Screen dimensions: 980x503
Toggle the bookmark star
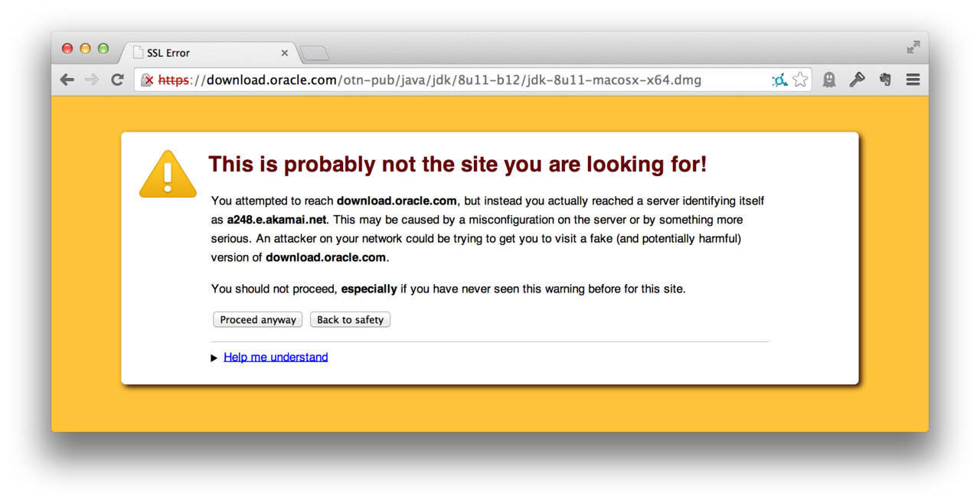point(800,79)
